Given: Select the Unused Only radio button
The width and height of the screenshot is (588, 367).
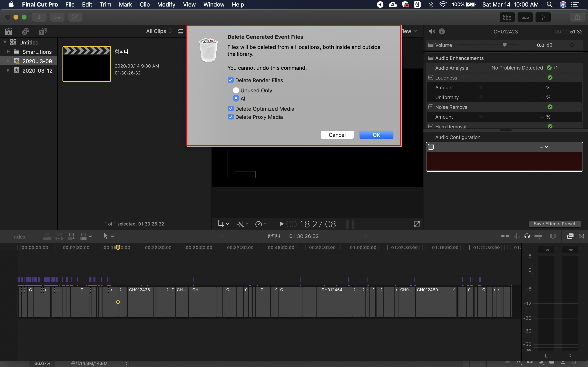Looking at the screenshot, I should tap(236, 90).
